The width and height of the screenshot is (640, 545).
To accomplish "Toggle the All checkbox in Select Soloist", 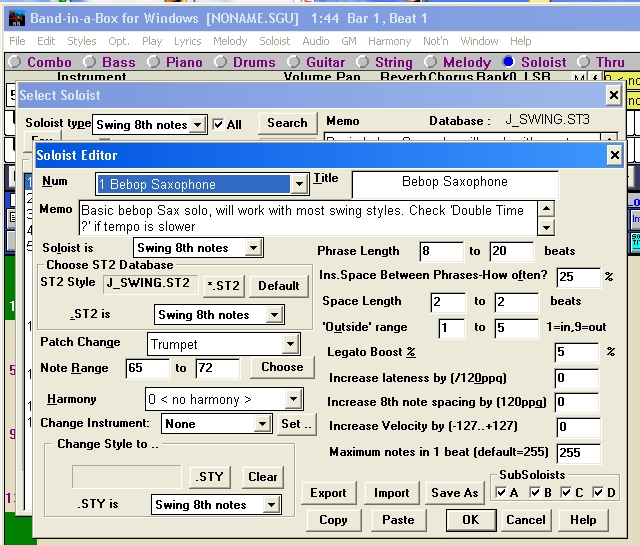I will pyautogui.click(x=219, y=125).
